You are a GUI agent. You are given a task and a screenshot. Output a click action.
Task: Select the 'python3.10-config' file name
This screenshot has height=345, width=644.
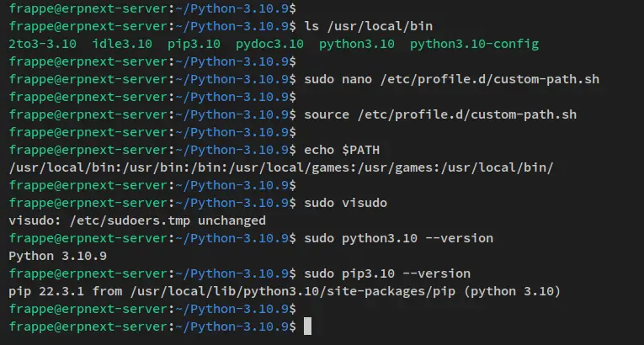tap(475, 44)
